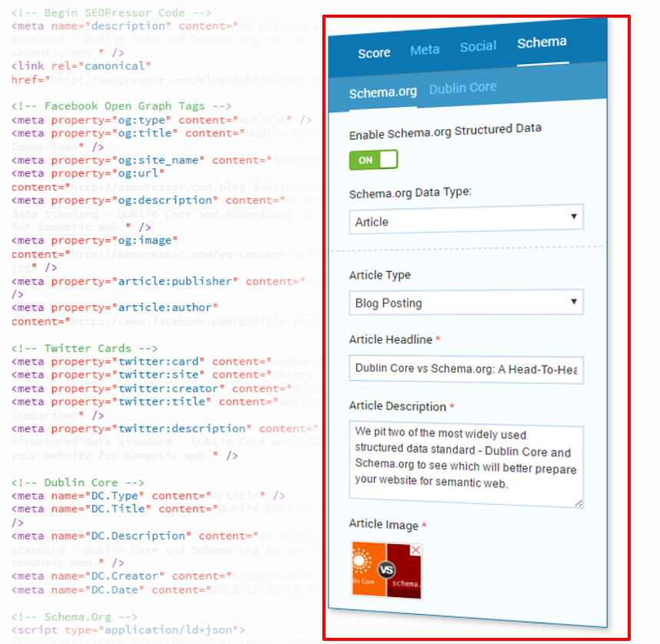The width and height of the screenshot is (660, 644).
Task: Switch to the Score tab
Action: tap(374, 53)
